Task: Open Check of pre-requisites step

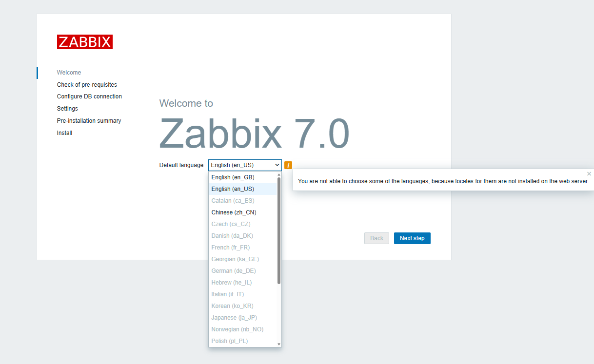Action: click(87, 85)
